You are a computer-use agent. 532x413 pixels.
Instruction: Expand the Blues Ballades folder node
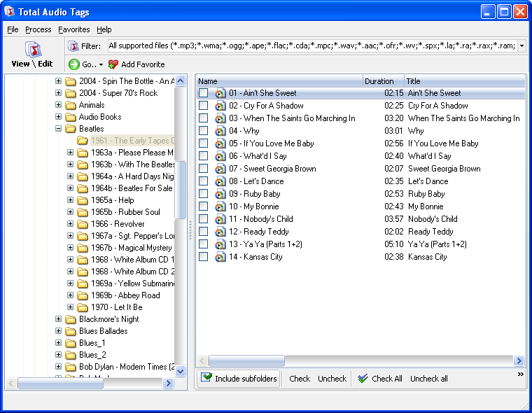(x=58, y=331)
